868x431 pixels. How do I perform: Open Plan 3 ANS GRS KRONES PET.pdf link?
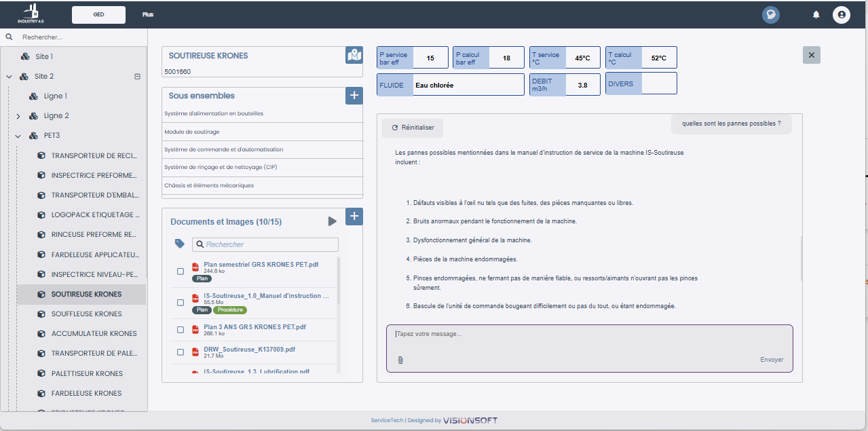click(x=254, y=327)
